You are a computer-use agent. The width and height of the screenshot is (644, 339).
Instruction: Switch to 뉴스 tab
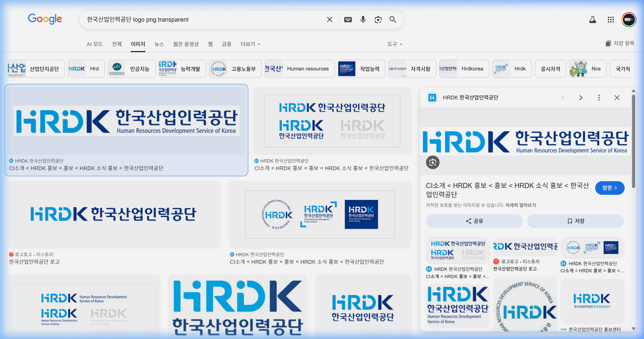click(x=159, y=44)
